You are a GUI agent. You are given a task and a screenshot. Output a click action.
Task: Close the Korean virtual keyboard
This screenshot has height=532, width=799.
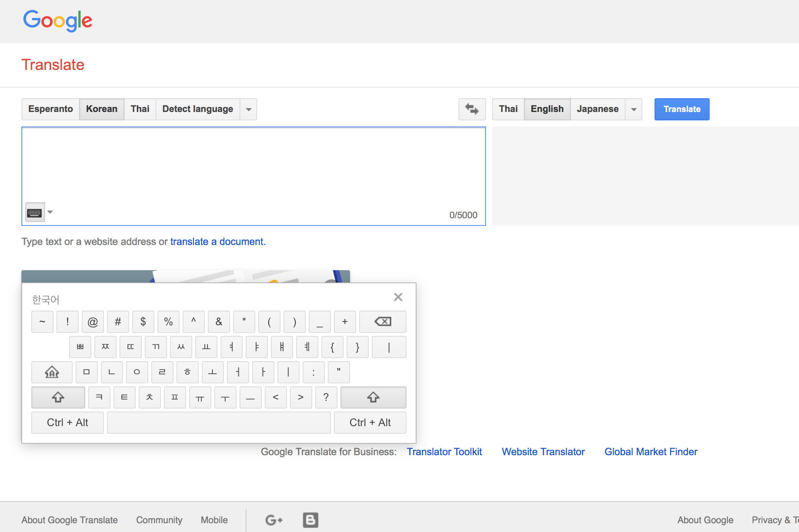click(x=398, y=297)
